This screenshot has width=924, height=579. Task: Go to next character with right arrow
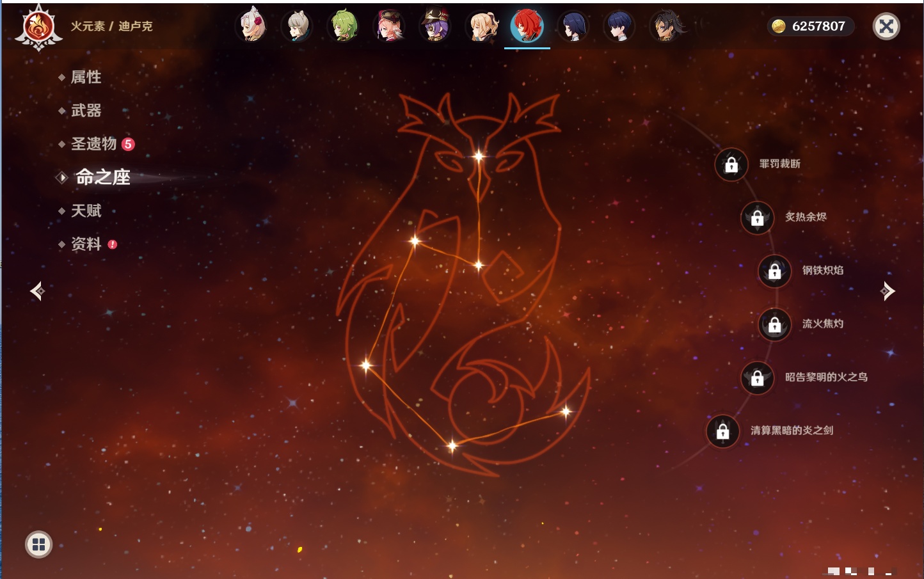pos(888,291)
